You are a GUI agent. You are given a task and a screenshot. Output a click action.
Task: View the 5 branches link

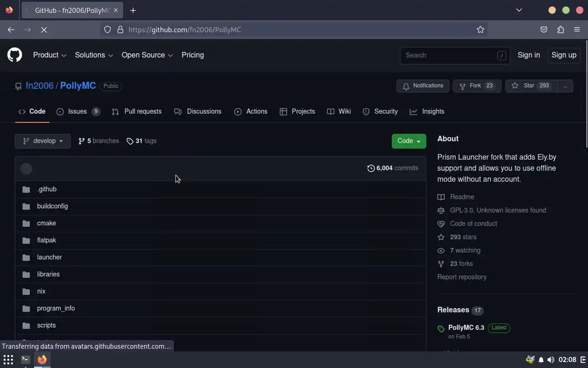click(99, 141)
